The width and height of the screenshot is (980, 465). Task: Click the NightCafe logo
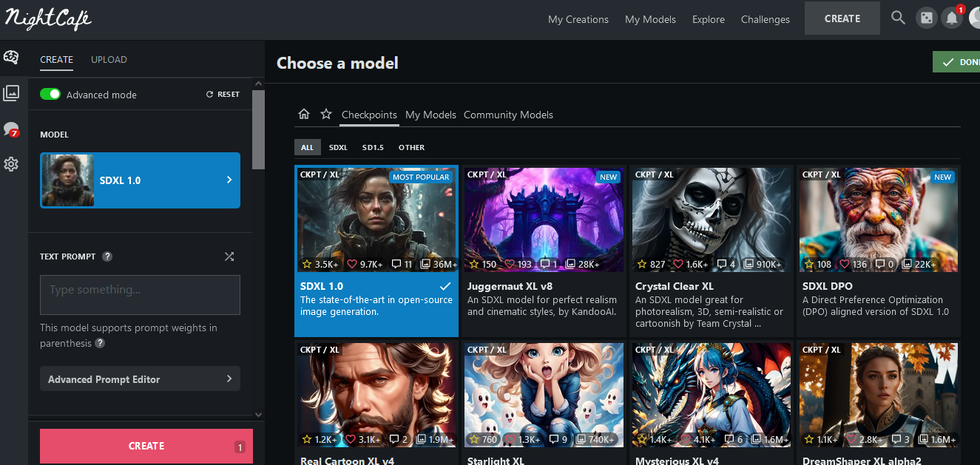click(x=47, y=18)
